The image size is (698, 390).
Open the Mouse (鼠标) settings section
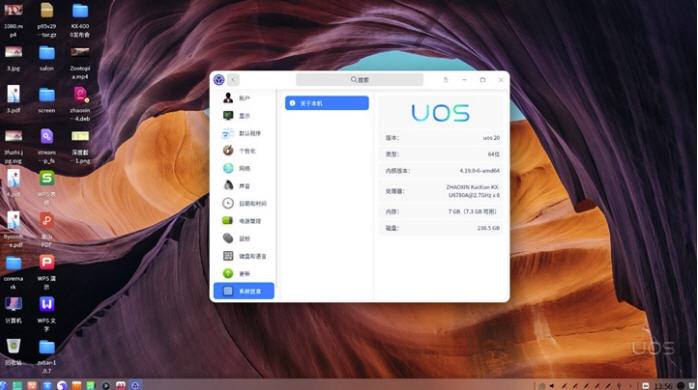click(x=244, y=238)
